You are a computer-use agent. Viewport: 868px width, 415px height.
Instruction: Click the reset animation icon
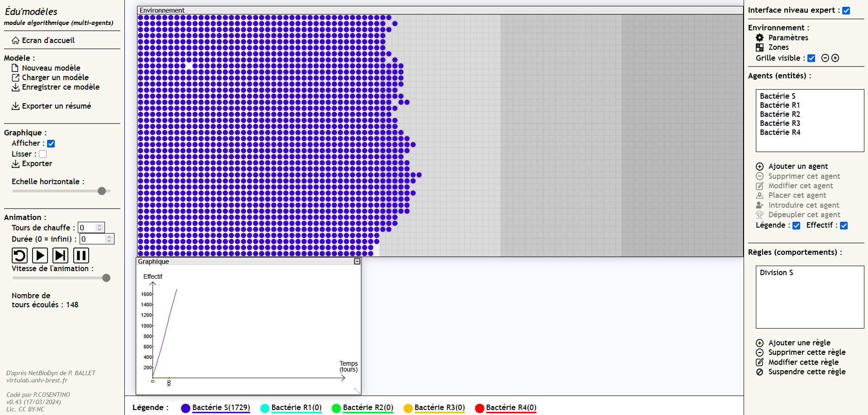19,256
